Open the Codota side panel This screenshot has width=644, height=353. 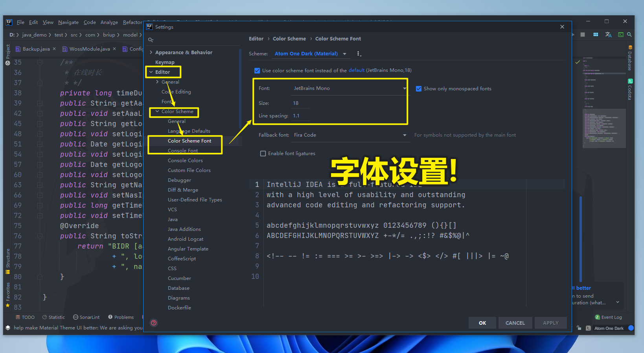coord(629,89)
